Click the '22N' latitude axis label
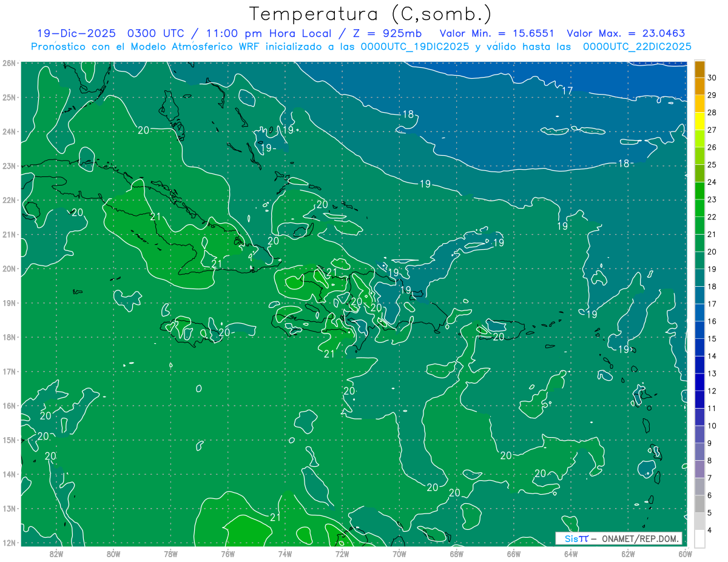 (x=9, y=200)
